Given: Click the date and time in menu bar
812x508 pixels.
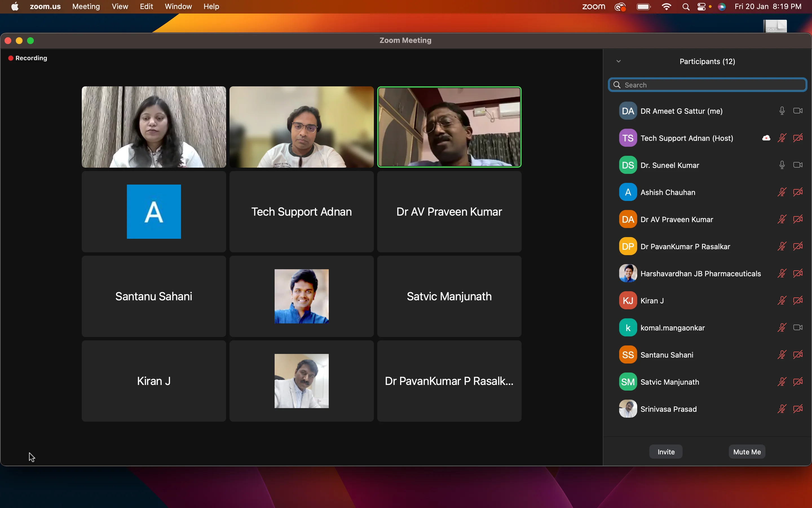Looking at the screenshot, I should pyautogui.click(x=768, y=6).
